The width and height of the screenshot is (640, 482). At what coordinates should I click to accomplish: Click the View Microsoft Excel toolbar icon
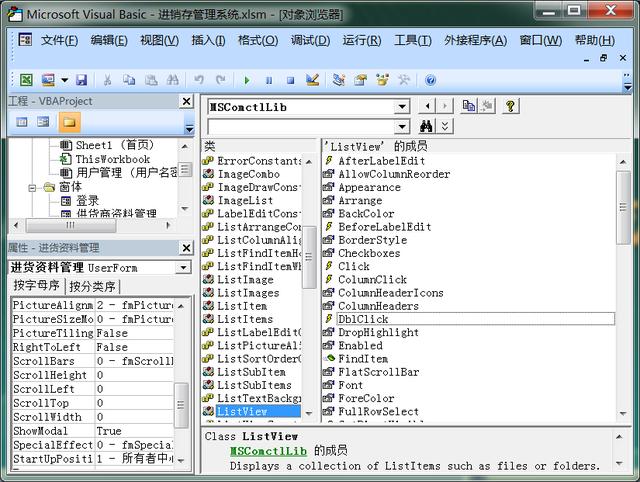pyautogui.click(x=26, y=80)
